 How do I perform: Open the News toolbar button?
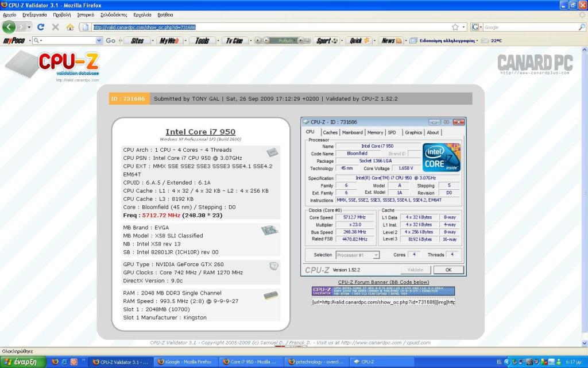pos(392,41)
